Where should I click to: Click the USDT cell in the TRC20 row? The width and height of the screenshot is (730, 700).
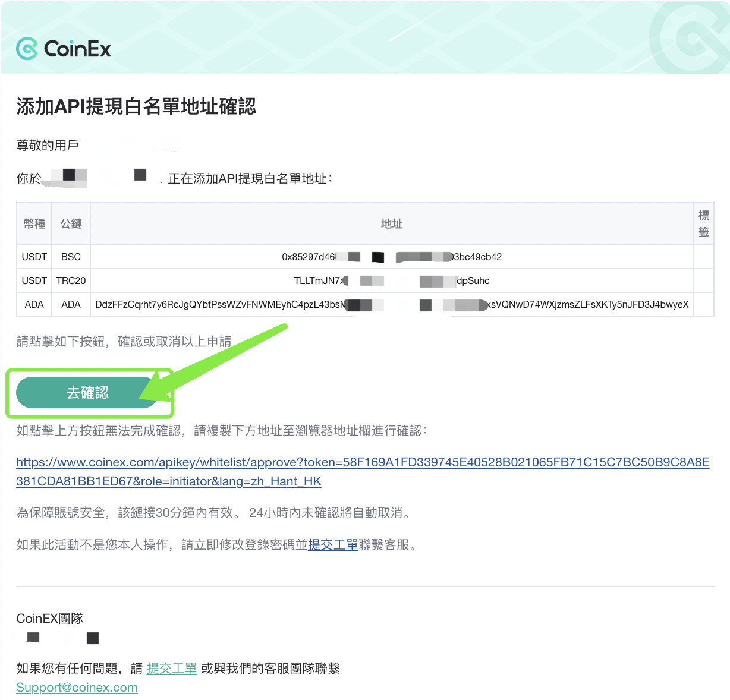tap(34, 281)
